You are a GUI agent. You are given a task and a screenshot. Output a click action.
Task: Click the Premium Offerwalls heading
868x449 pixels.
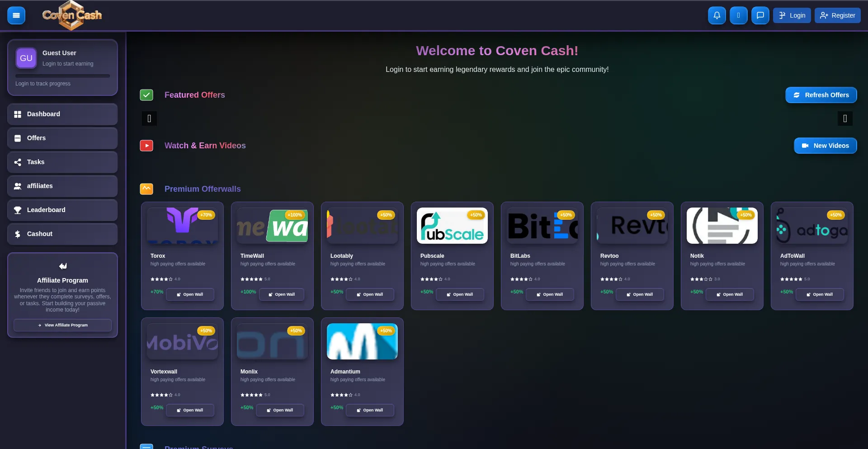(203, 189)
